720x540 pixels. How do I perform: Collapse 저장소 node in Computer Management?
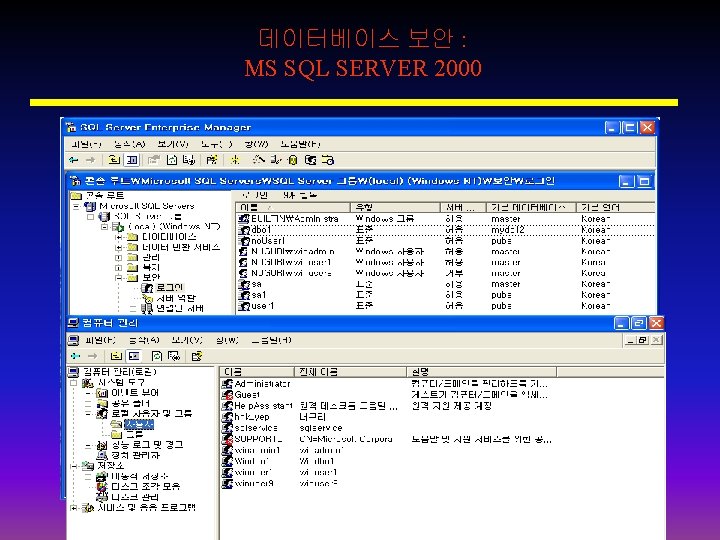tap(73, 466)
